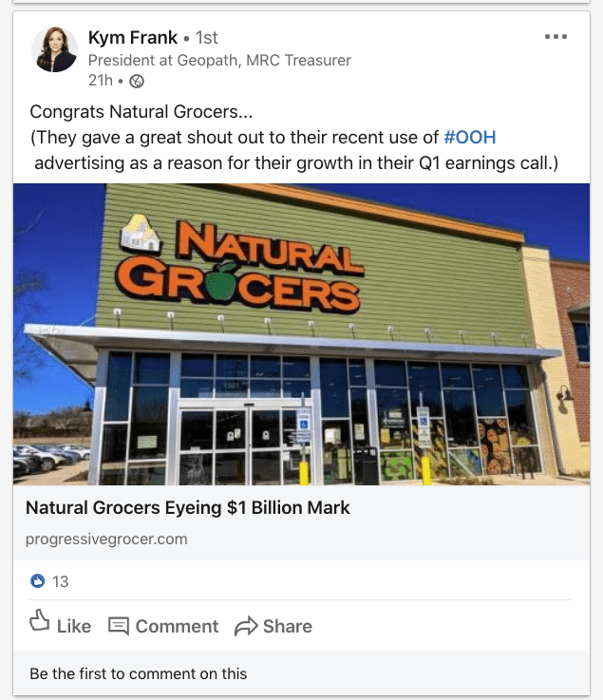The width and height of the screenshot is (603, 700).
Task: Click the globe public visibility icon
Action: (137, 81)
